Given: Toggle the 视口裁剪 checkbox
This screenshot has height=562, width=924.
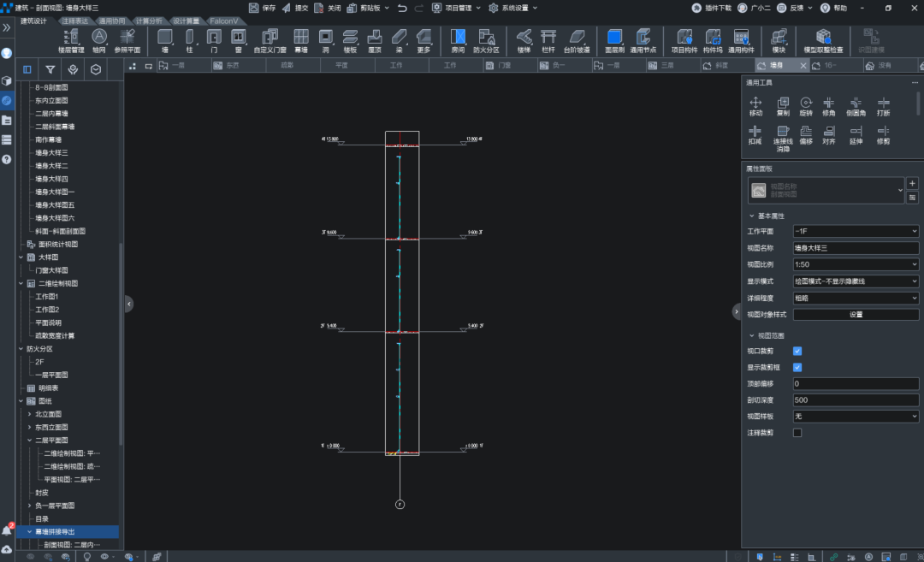Looking at the screenshot, I should [x=797, y=351].
